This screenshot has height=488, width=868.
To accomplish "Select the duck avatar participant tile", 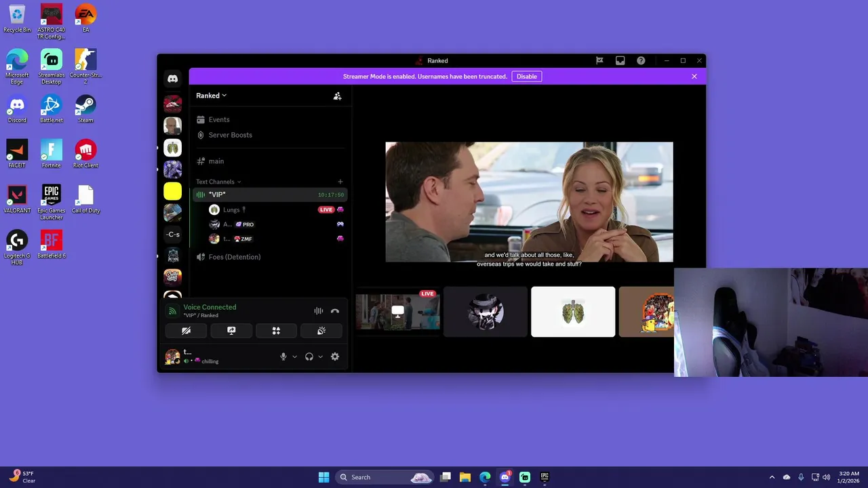I will tap(646, 312).
